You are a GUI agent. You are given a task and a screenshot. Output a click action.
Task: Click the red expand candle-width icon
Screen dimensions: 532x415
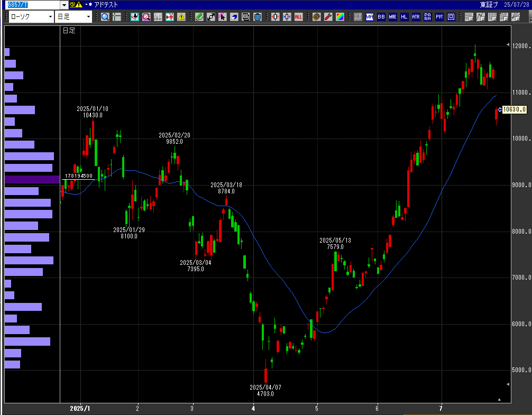(275, 16)
